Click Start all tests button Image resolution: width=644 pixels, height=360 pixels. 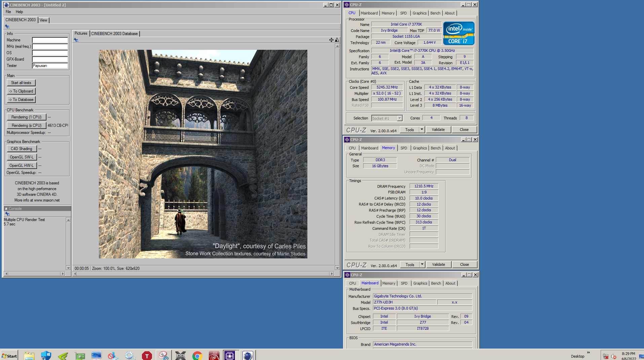click(21, 83)
